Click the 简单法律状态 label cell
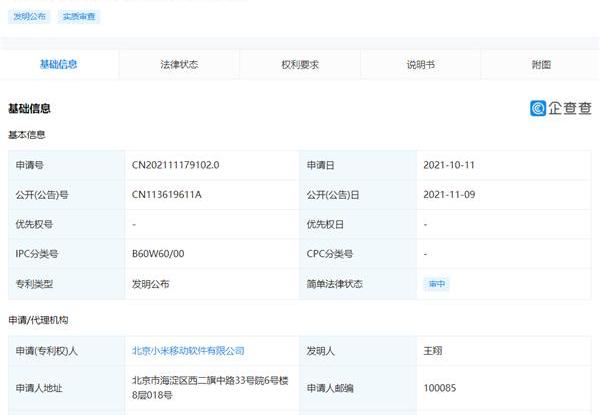Screen dimensions: 600x415 [x=358, y=284]
